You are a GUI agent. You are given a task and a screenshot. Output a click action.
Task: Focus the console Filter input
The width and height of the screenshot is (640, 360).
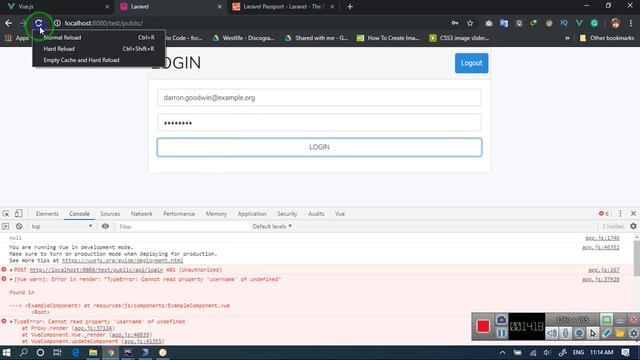point(182,227)
